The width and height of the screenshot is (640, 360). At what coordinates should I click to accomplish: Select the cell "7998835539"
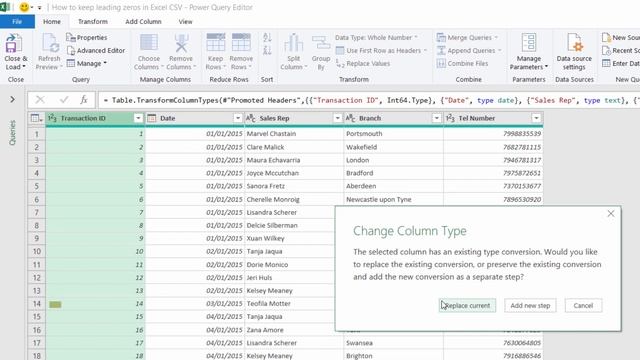pyautogui.click(x=493, y=134)
